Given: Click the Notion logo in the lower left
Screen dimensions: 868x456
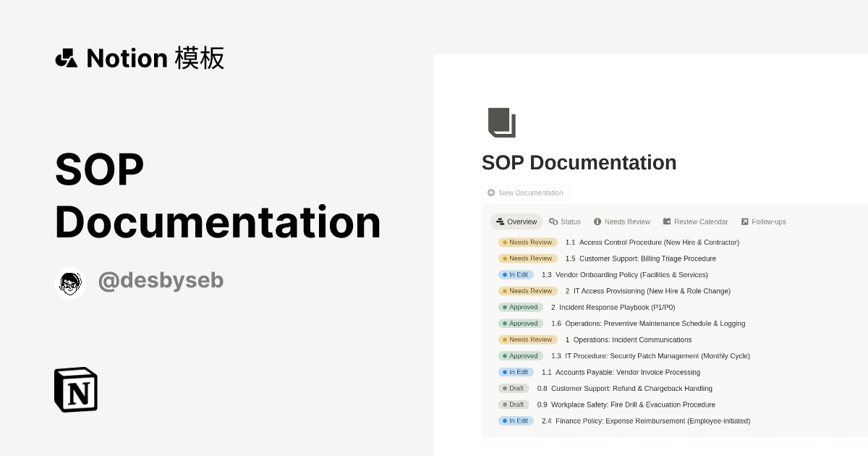Looking at the screenshot, I should (75, 389).
